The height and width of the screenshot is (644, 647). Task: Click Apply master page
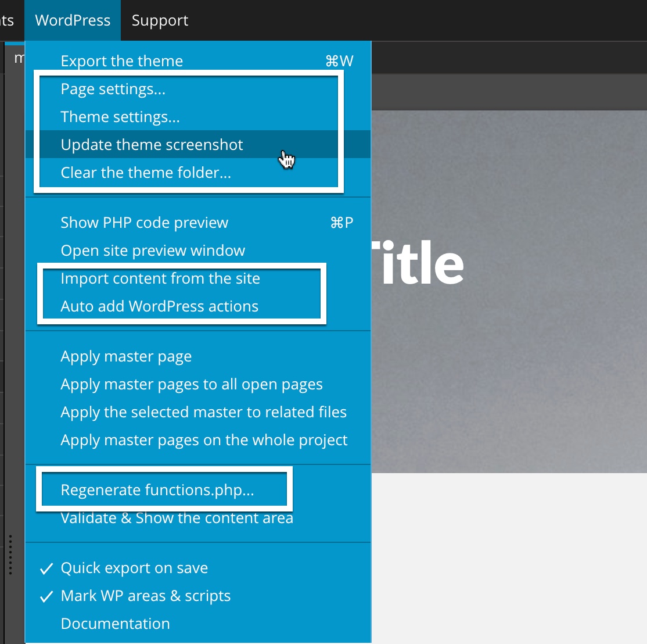[x=198, y=356]
